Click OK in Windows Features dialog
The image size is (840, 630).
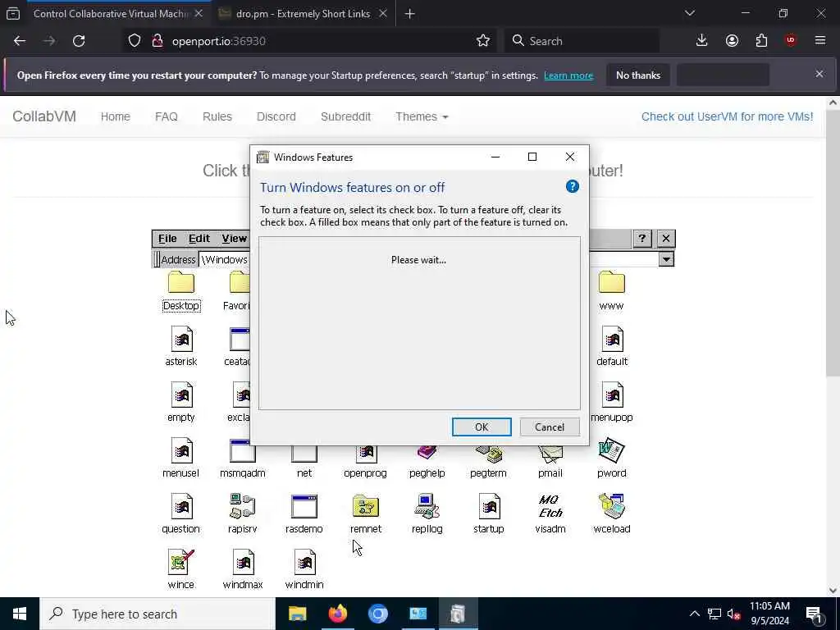point(481,427)
